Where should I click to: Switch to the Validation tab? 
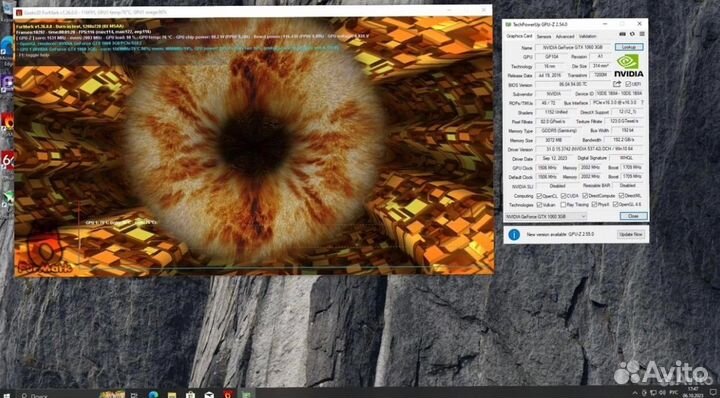(x=587, y=36)
